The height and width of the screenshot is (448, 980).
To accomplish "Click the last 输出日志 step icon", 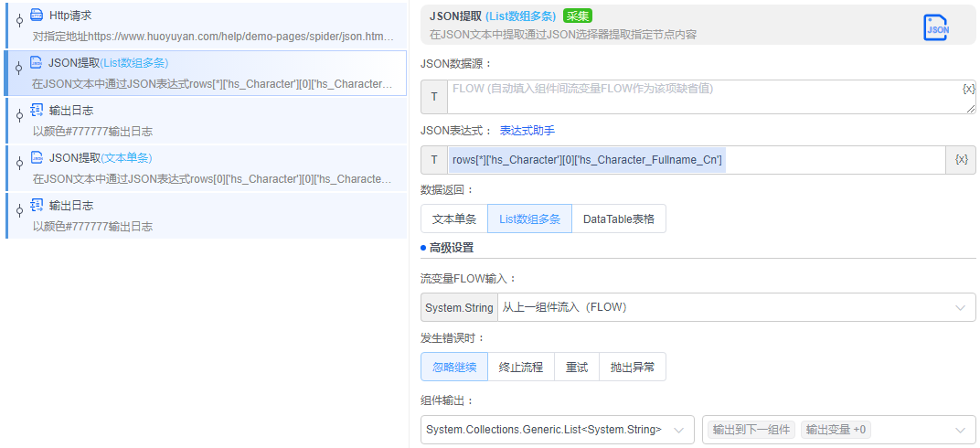I will click(x=37, y=205).
